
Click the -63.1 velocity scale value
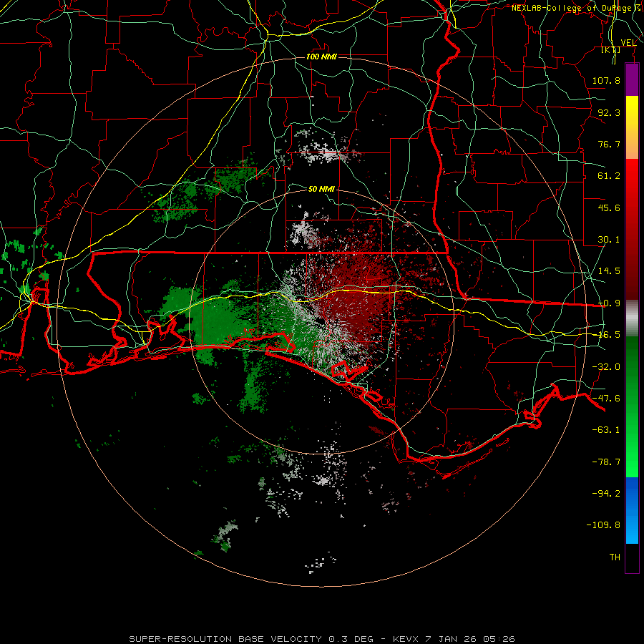coord(606,430)
